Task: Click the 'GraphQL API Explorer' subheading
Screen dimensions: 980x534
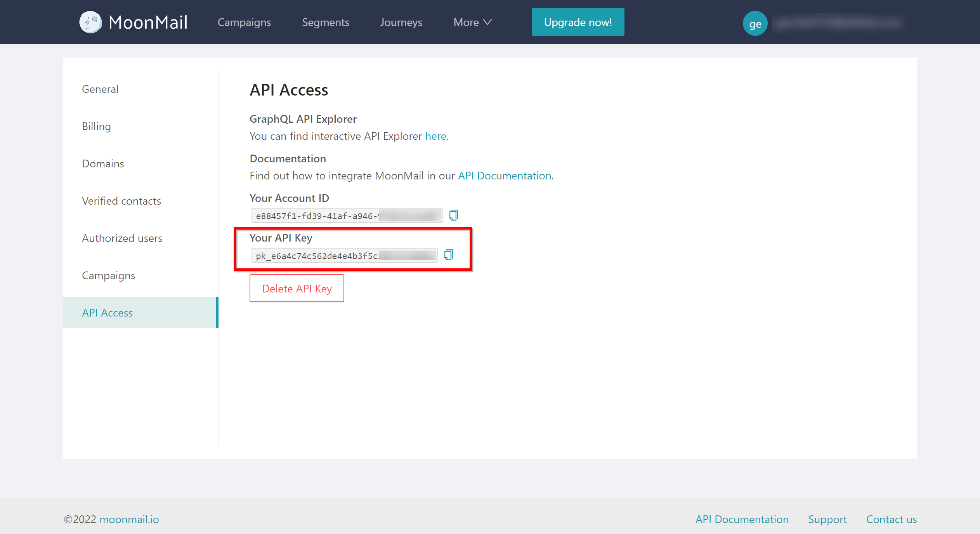Action: [303, 119]
